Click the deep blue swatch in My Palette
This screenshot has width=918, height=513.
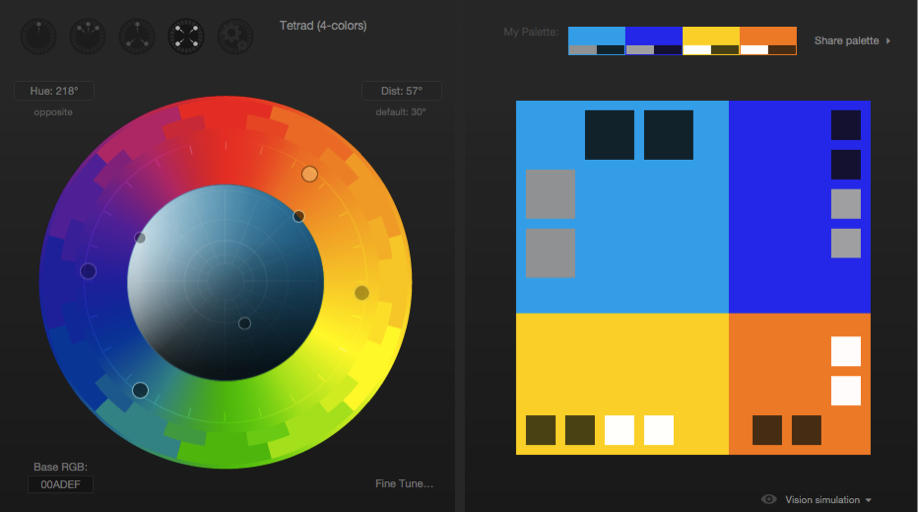click(x=653, y=36)
